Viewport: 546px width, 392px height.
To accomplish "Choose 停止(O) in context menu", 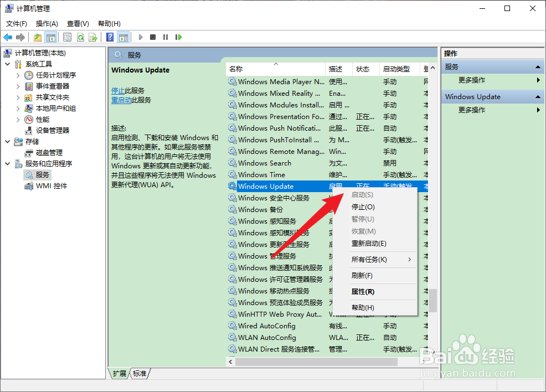I will point(375,207).
